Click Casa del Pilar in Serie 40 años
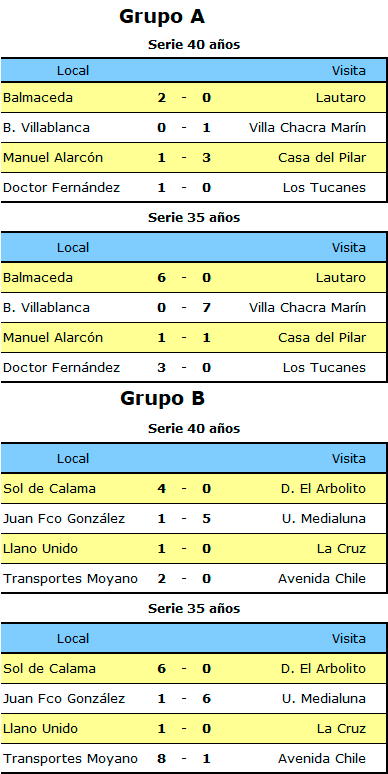 click(x=322, y=158)
